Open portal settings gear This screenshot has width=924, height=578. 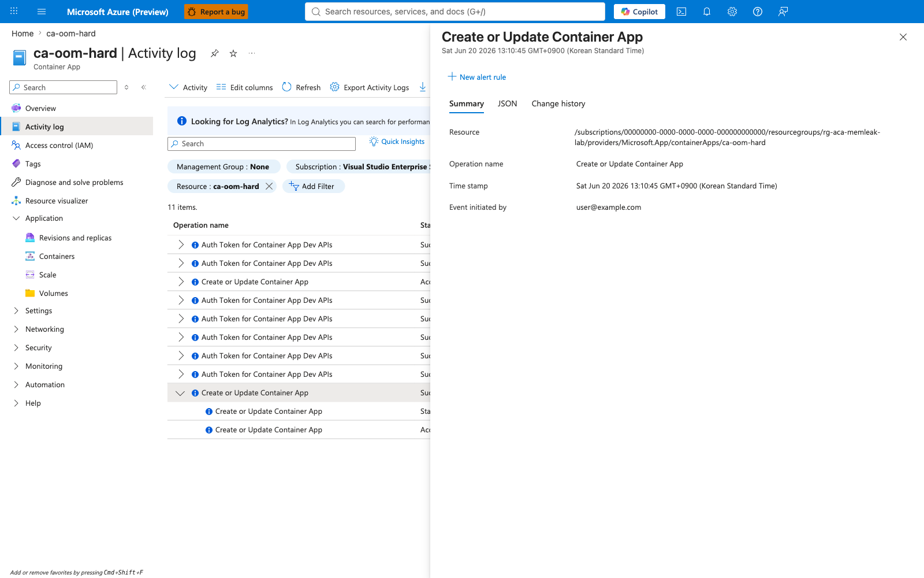pos(732,12)
